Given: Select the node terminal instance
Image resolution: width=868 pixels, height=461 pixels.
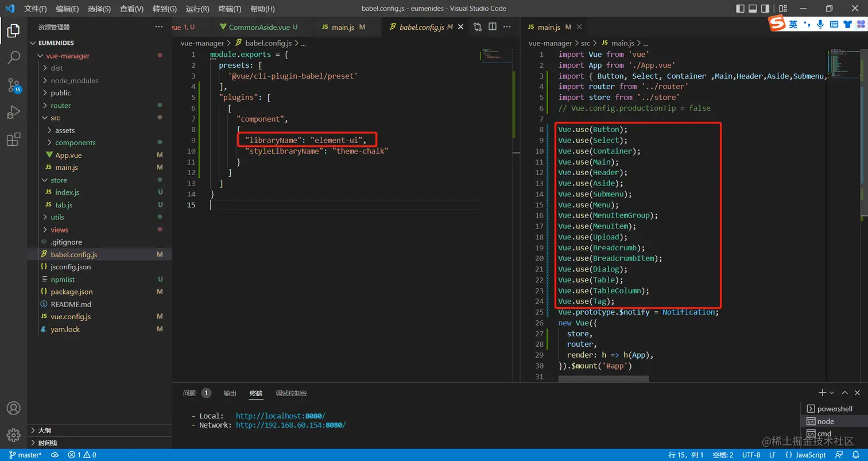Looking at the screenshot, I should coord(834,421).
